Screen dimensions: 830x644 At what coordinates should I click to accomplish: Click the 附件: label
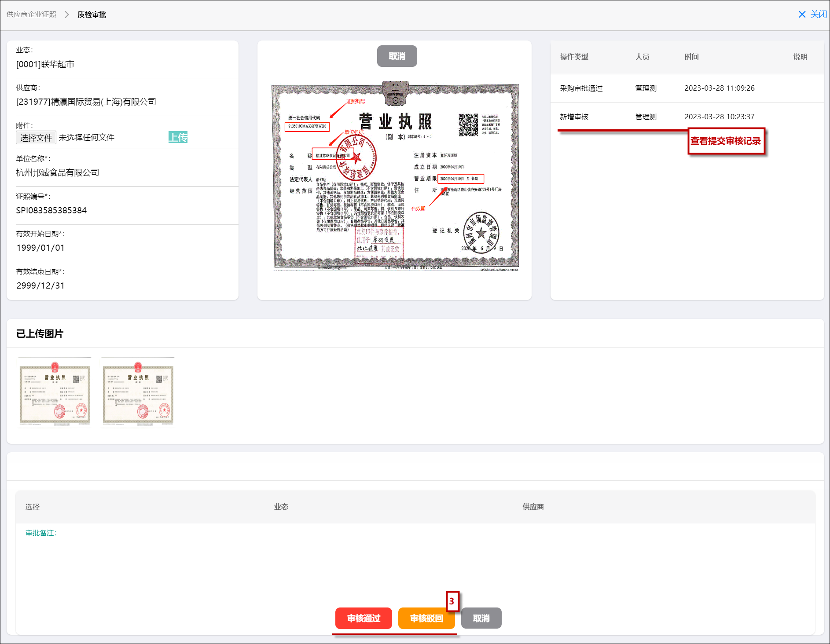tap(24, 125)
